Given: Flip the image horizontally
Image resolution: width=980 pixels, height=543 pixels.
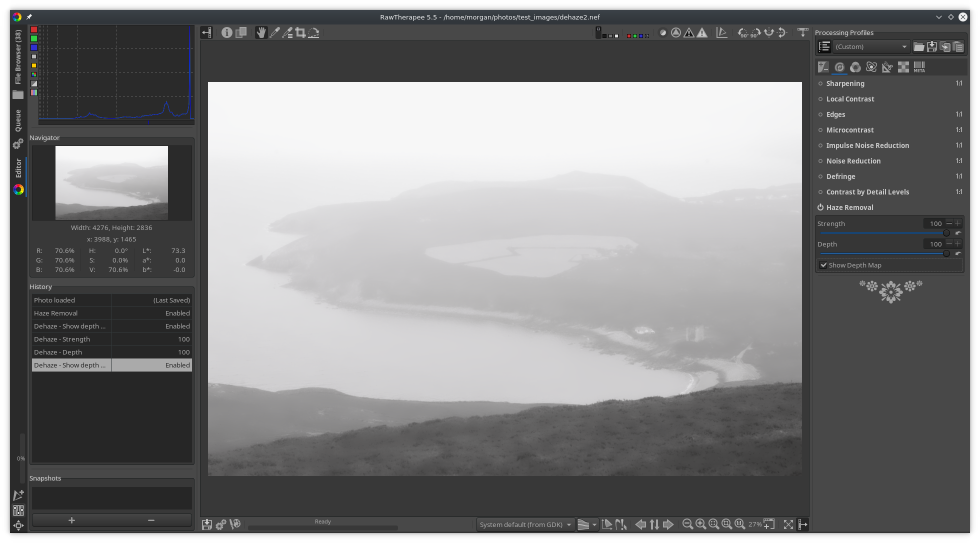Looking at the screenshot, I should 769,33.
